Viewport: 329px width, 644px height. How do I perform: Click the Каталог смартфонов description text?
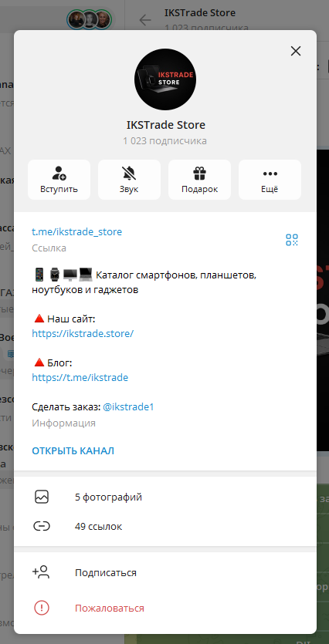(x=144, y=282)
